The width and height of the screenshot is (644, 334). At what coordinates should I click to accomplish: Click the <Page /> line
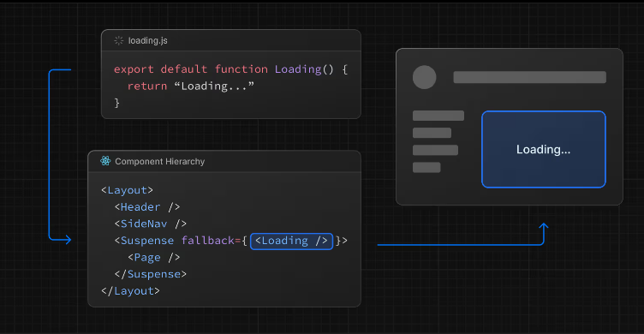click(x=154, y=258)
